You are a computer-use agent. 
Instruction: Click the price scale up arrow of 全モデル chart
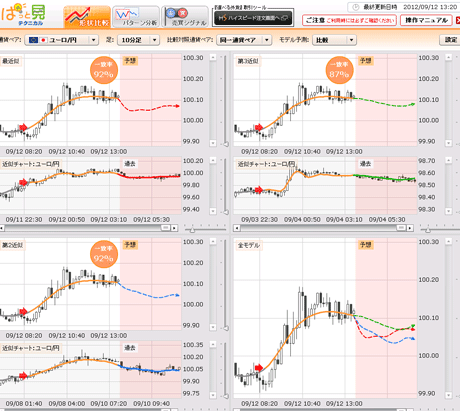tap(449, 241)
